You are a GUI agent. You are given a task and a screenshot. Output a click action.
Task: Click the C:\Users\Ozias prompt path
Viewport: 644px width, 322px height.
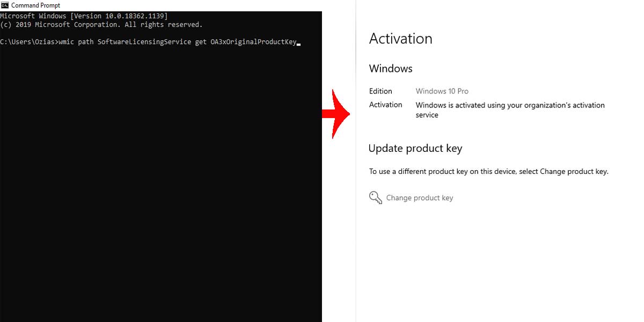(27, 42)
